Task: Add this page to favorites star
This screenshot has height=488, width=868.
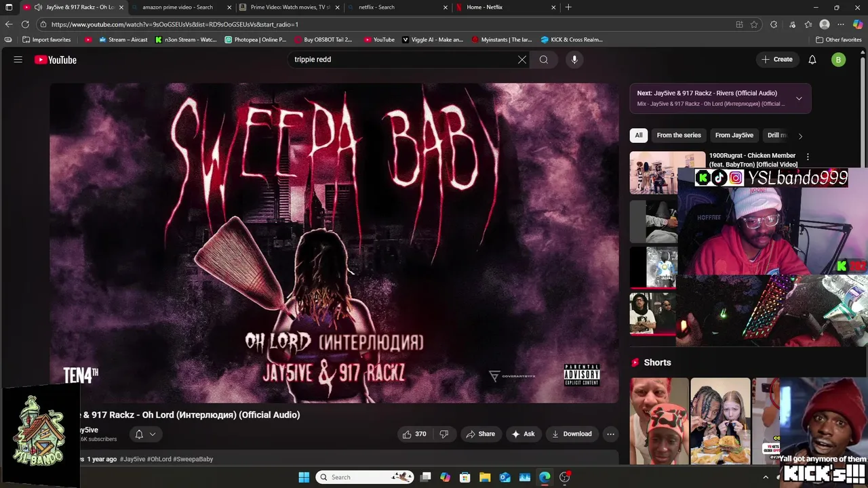Action: click(x=754, y=24)
